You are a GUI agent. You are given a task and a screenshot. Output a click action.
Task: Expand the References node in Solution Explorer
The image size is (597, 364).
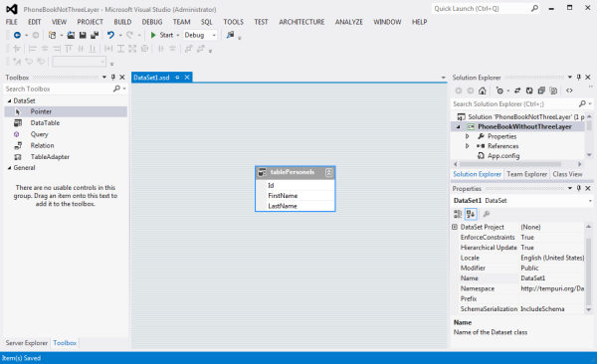tap(468, 146)
